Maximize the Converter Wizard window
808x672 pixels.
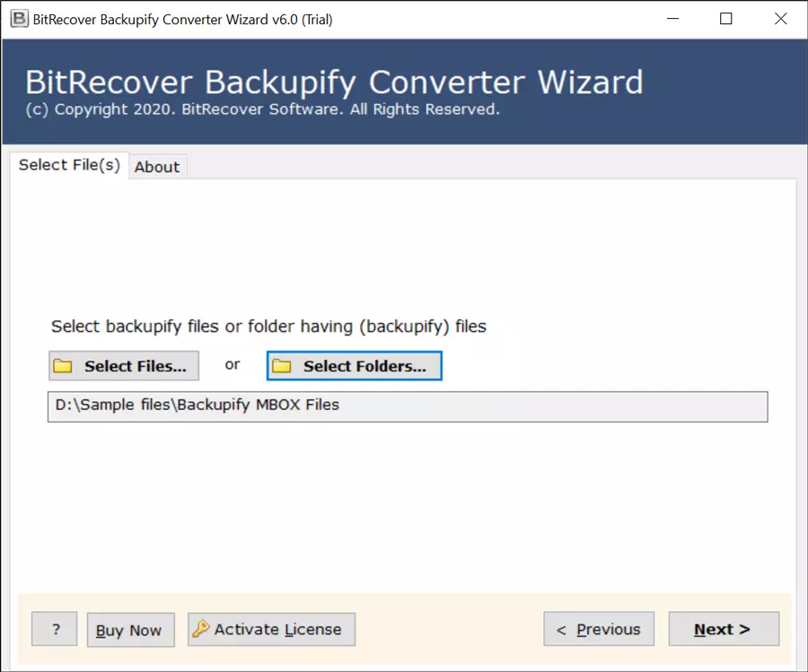click(x=726, y=19)
